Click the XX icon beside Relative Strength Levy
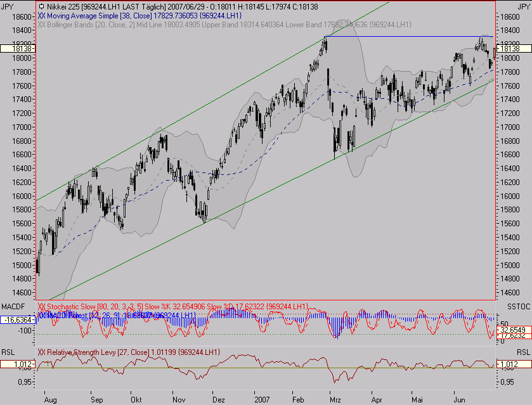Screen dimensions: 532x405 click(42, 352)
